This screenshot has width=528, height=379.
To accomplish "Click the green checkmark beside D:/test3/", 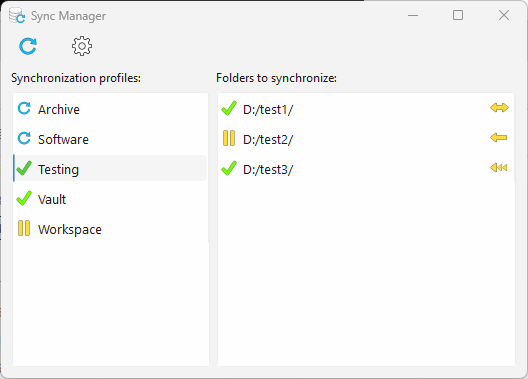I will (x=229, y=168).
